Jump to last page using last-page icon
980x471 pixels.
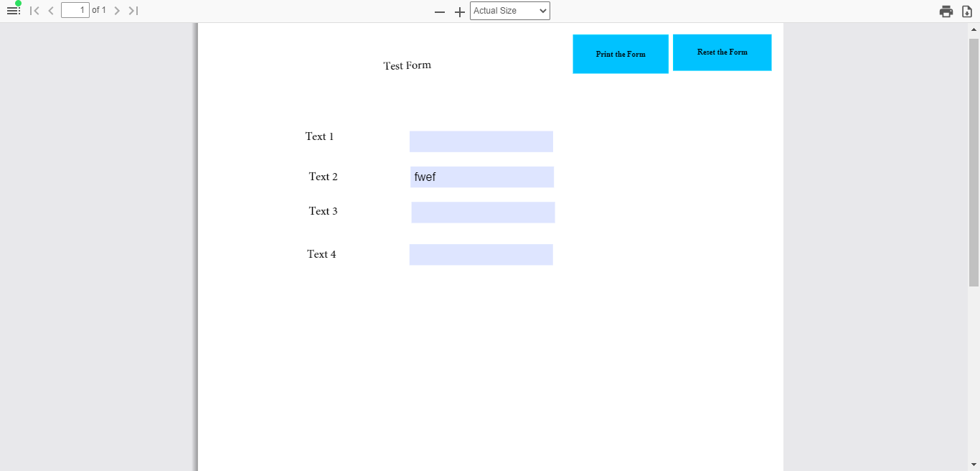point(133,10)
